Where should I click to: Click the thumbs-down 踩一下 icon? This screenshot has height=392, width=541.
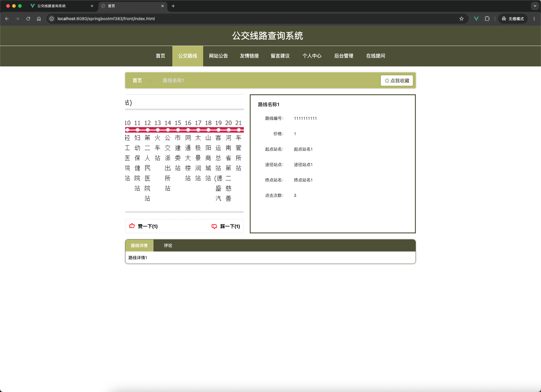coord(214,226)
